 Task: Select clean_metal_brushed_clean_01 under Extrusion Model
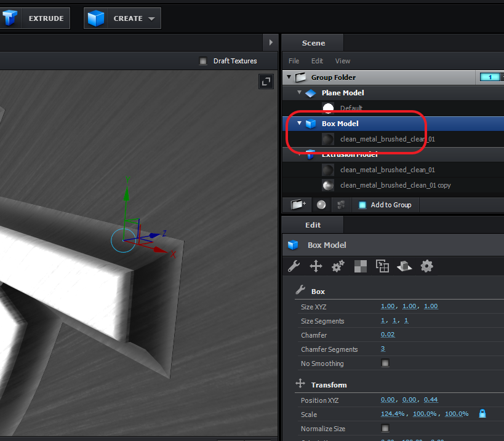click(x=387, y=170)
